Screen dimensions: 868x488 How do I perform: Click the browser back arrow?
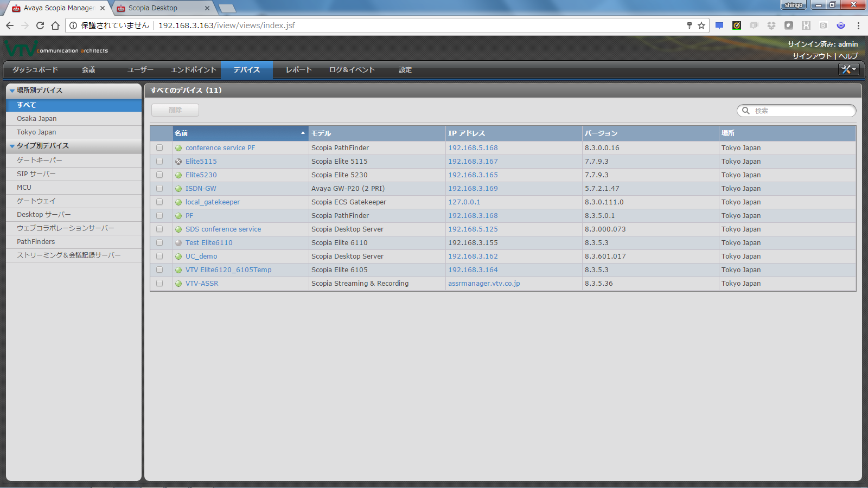10,25
